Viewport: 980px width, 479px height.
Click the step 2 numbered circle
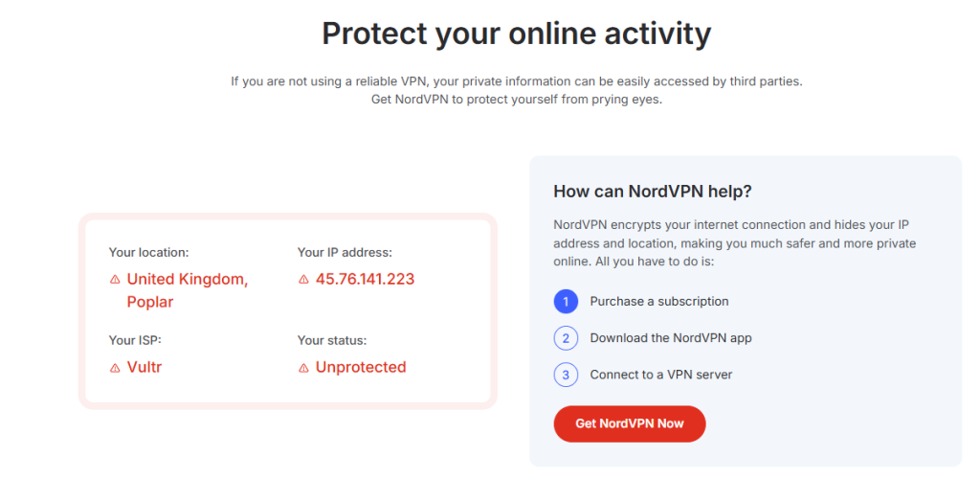click(566, 338)
